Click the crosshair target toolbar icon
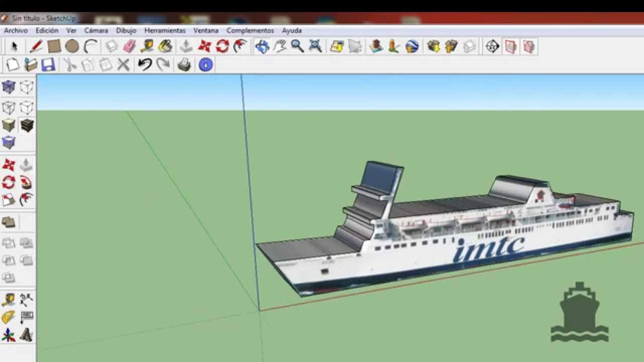 click(x=492, y=46)
